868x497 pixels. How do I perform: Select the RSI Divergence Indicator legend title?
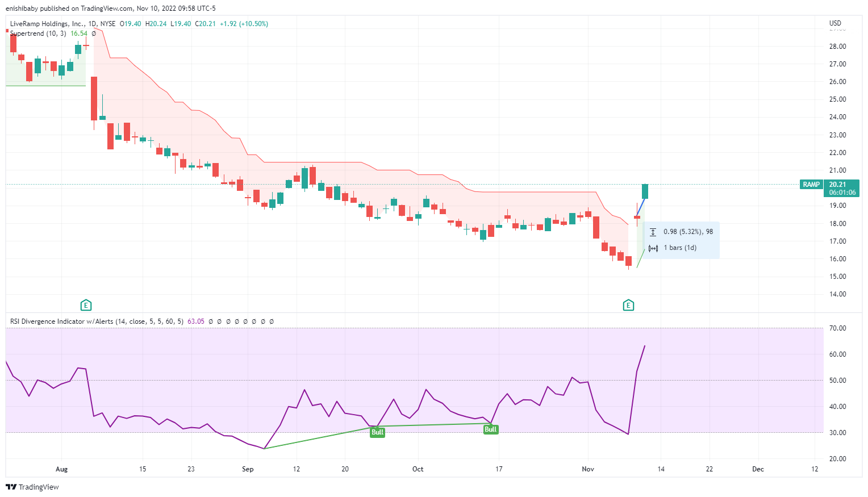pyautogui.click(x=97, y=321)
